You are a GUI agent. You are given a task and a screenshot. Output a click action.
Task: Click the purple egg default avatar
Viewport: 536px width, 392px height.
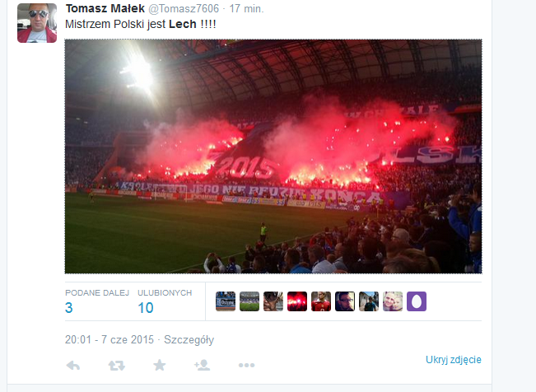[x=417, y=301]
